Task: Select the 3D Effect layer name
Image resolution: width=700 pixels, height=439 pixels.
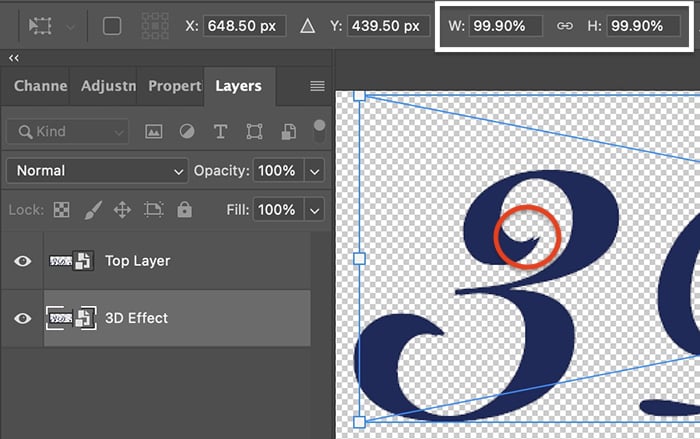Action: coord(136,318)
